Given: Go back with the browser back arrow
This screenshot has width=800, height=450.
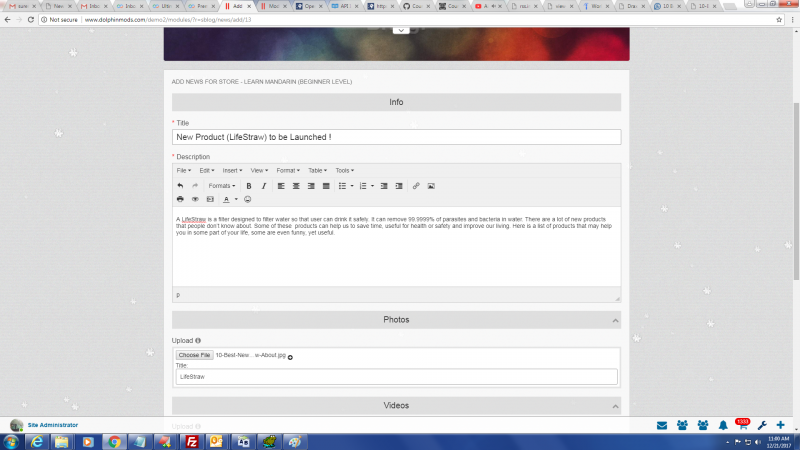Looking at the screenshot, I should pyautogui.click(x=7, y=19).
